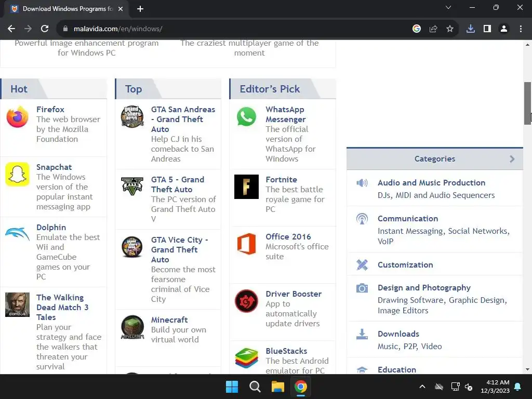Open the Fortnite title link
The image size is (532, 399).
pyautogui.click(x=281, y=179)
